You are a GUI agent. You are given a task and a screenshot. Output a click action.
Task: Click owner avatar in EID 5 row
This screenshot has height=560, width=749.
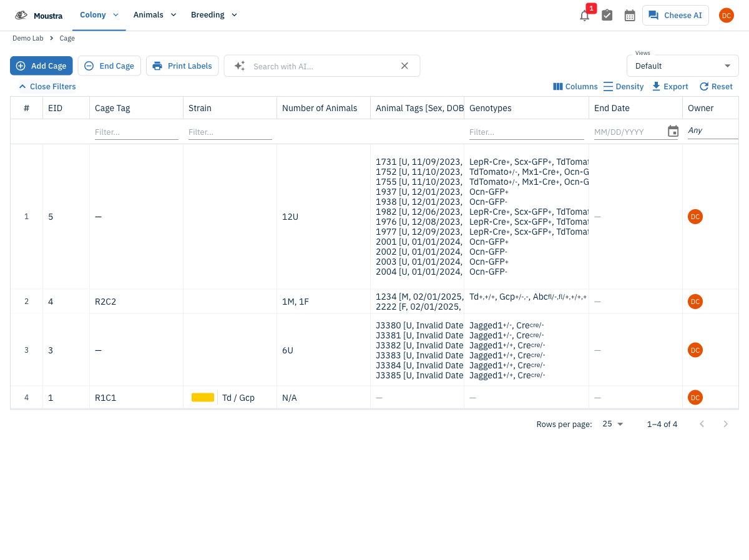coord(695,217)
